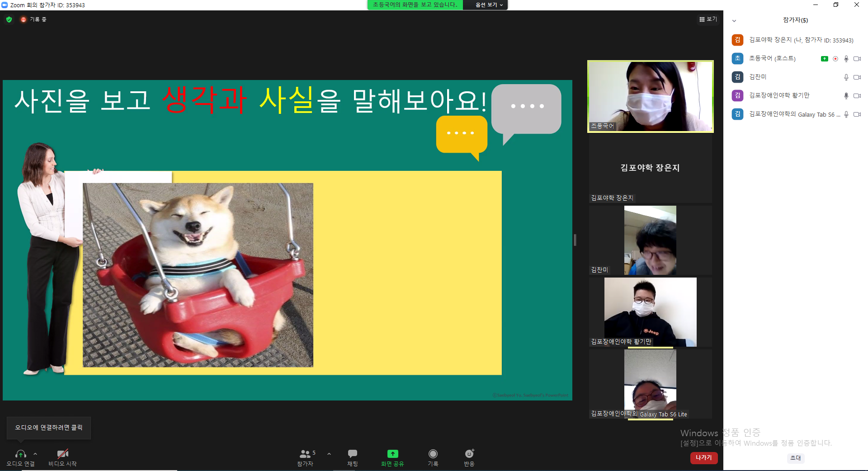This screenshot has height=471, width=868.
Task: Click the orange avatar of 김포야학 장은지
Action: click(737, 40)
